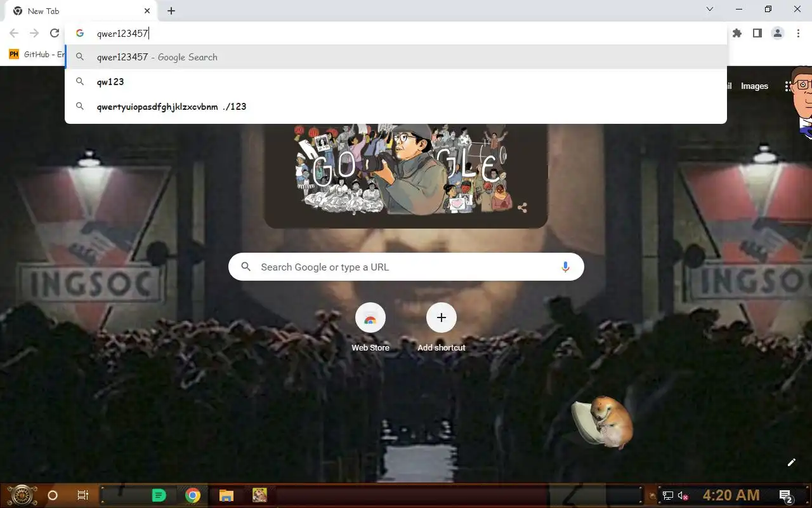Open the GitHub bookmark

click(37, 55)
